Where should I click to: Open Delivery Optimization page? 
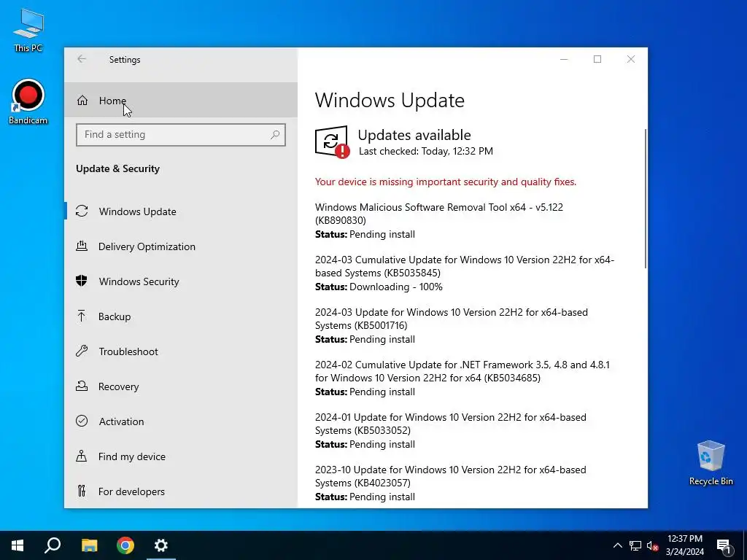click(181, 246)
